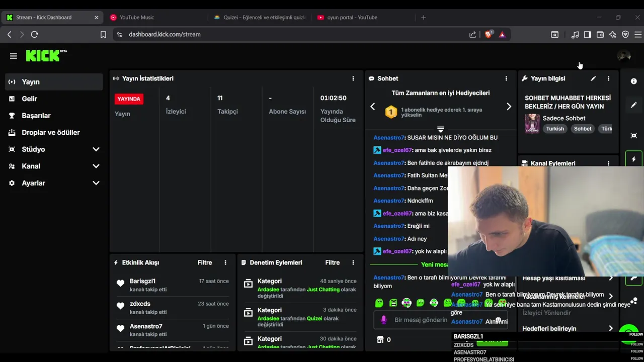The image size is (644, 362).
Task: Expand the Stüdyo sidebar section
Action: click(96, 149)
